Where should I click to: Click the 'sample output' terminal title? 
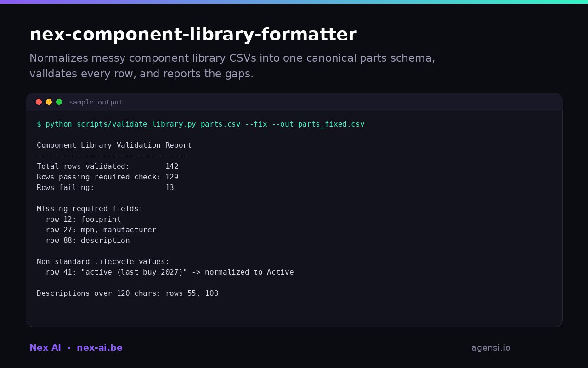coord(96,102)
